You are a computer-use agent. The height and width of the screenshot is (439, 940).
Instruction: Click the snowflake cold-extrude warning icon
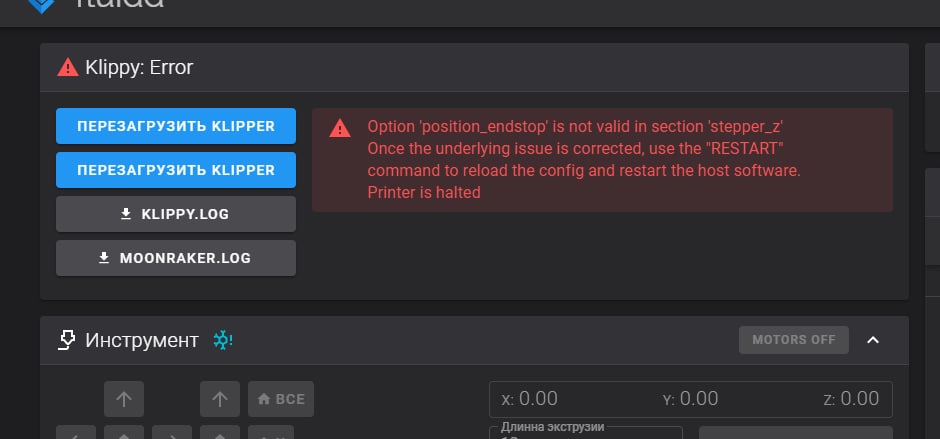click(222, 340)
